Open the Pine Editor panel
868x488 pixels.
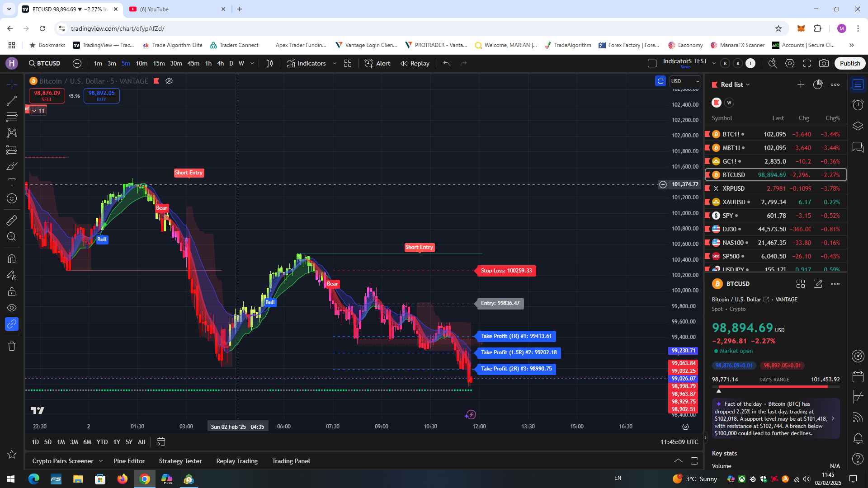tap(129, 461)
